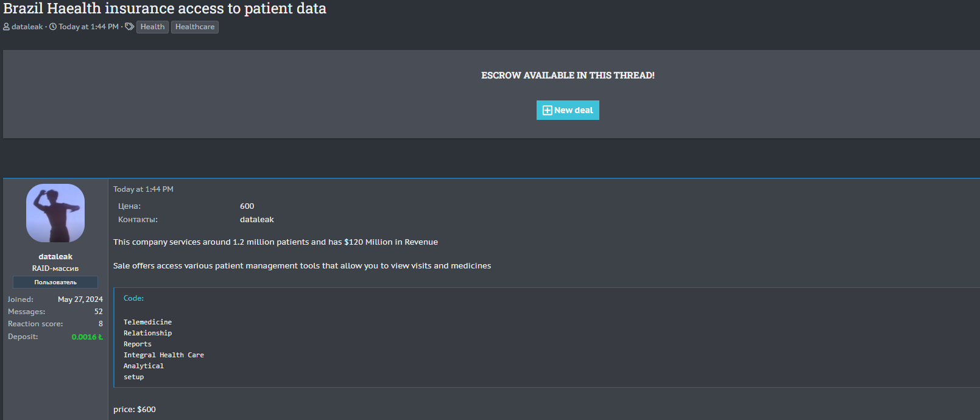This screenshot has width=980, height=420.
Task: Click the clock icon in the thread header
Action: (x=53, y=27)
